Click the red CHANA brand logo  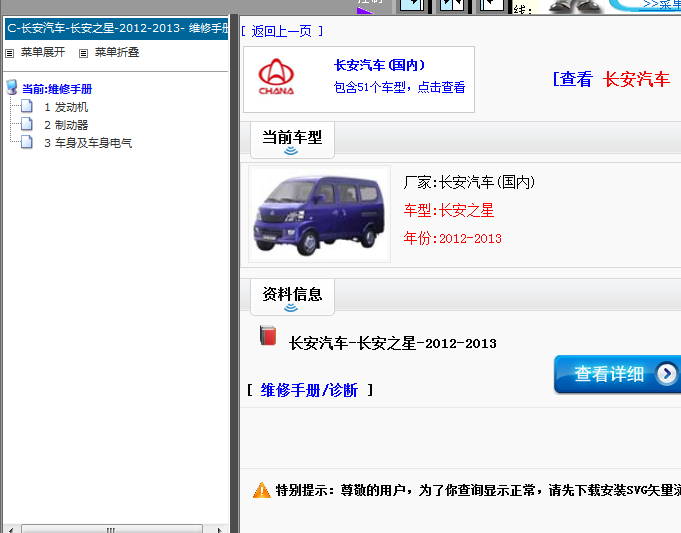[x=276, y=77]
